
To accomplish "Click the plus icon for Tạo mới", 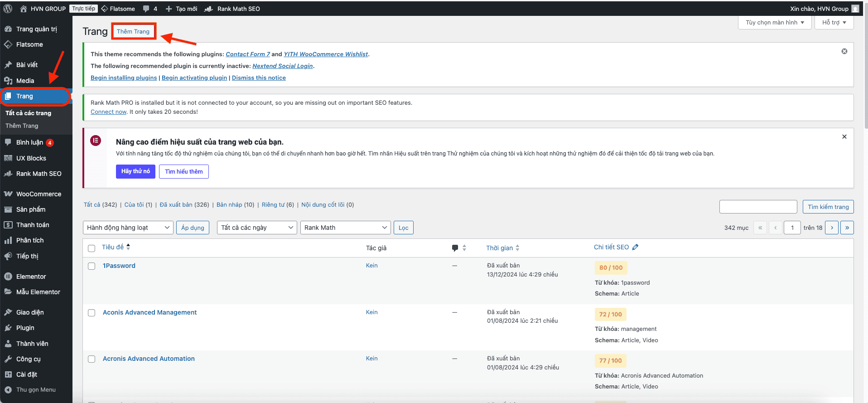I will tap(169, 9).
